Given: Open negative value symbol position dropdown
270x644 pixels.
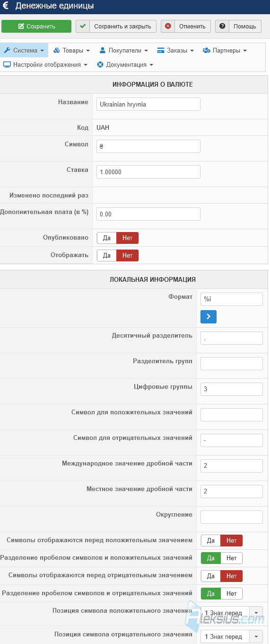Looking at the screenshot, I should click(x=232, y=637).
